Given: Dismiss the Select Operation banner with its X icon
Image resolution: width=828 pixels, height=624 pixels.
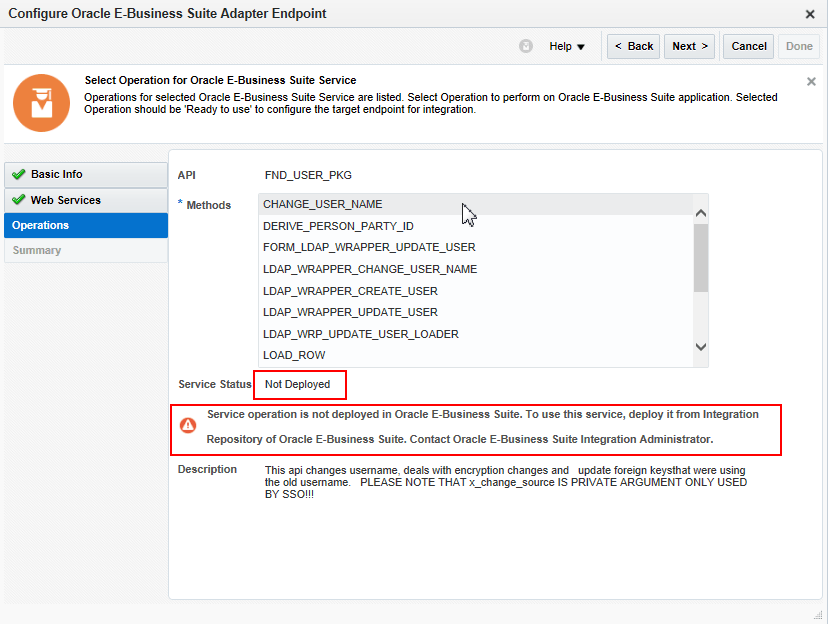Looking at the screenshot, I should tap(811, 81).
